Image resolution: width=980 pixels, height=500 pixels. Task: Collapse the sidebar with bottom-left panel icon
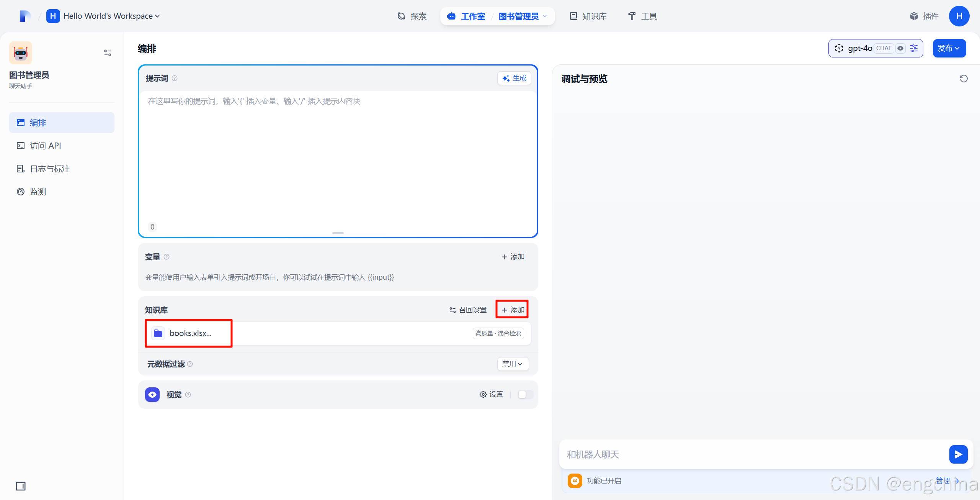[x=21, y=486]
